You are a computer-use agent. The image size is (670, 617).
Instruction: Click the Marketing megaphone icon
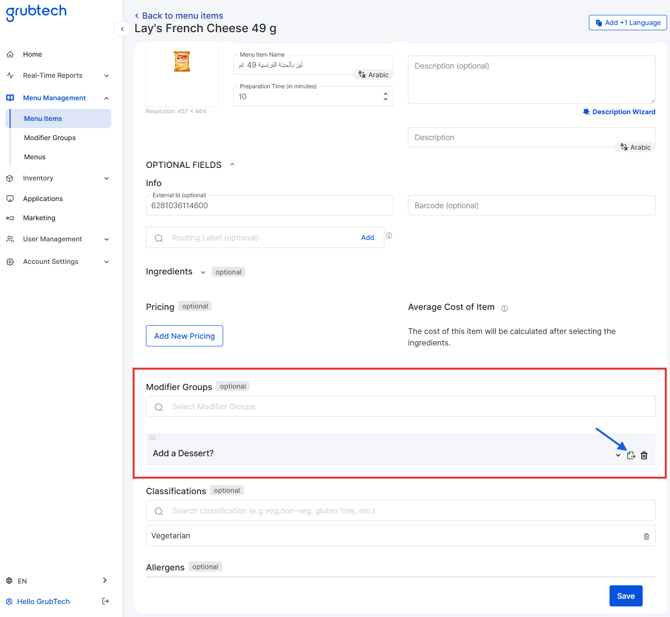point(10,218)
